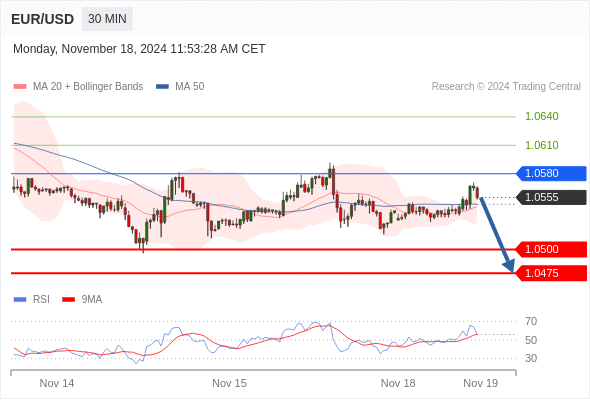The height and width of the screenshot is (400, 590).
Task: Click the 1.0640 resistance level label
Action: pyautogui.click(x=541, y=116)
